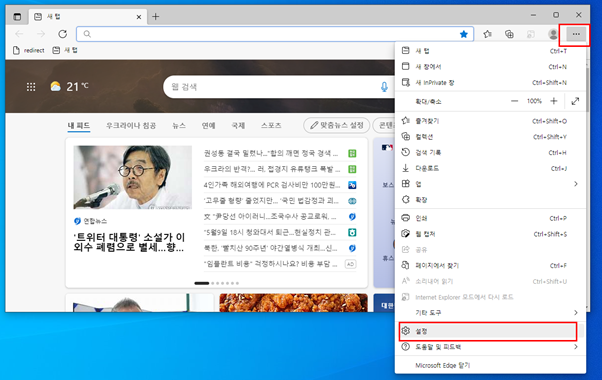Click the Back navigation arrow
This screenshot has width=602, height=380.
click(x=19, y=34)
